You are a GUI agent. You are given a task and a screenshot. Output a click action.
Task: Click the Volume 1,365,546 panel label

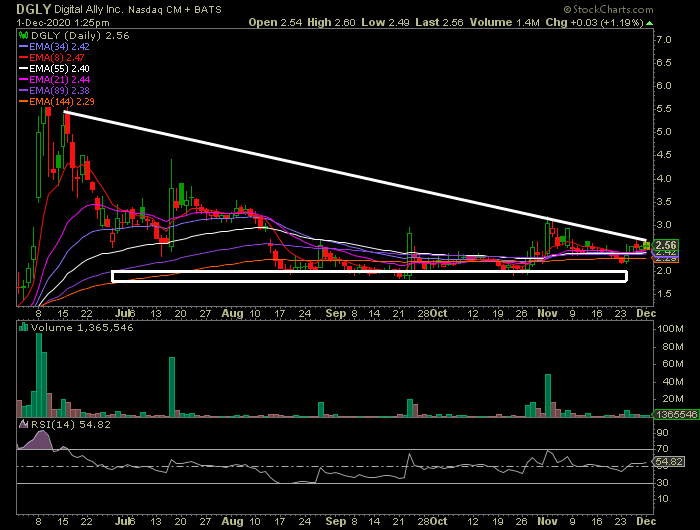(82, 328)
